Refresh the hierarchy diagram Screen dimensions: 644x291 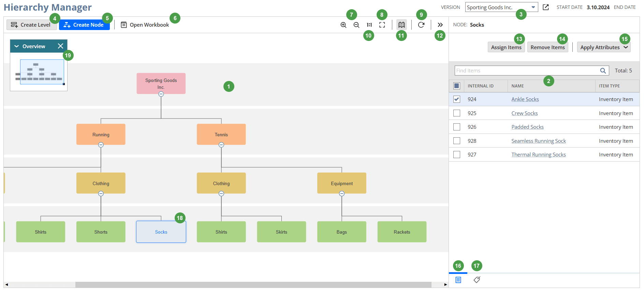[421, 25]
